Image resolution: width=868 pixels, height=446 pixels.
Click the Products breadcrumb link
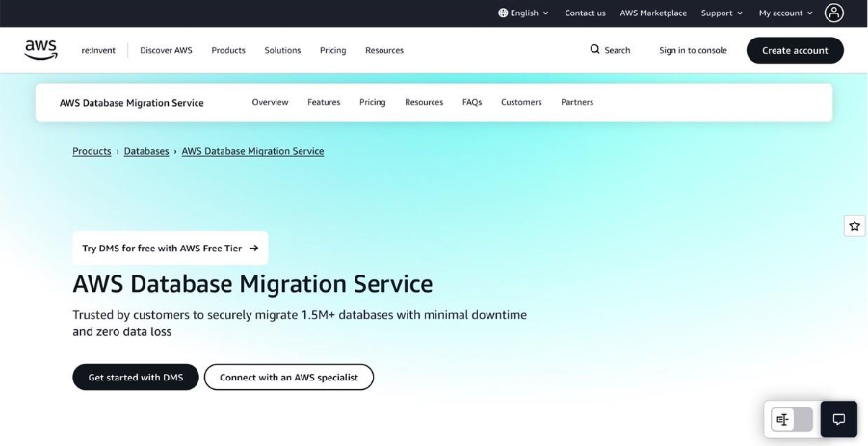92,151
